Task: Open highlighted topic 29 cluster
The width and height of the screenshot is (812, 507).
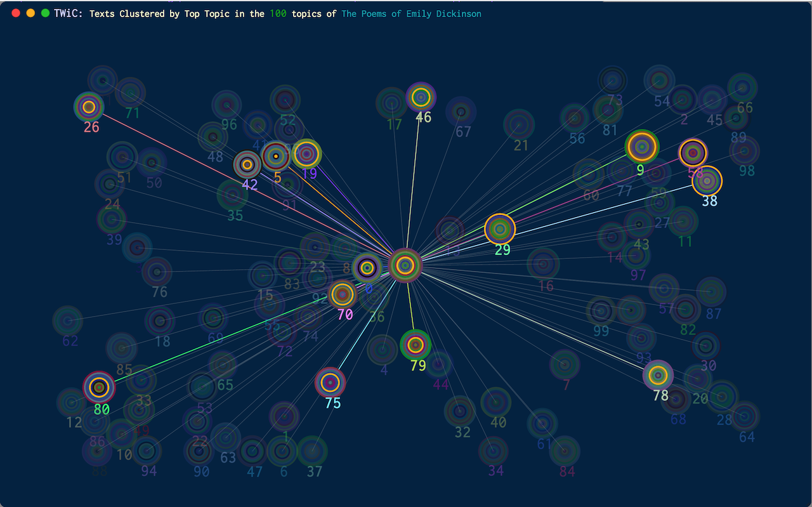Action: (500, 228)
